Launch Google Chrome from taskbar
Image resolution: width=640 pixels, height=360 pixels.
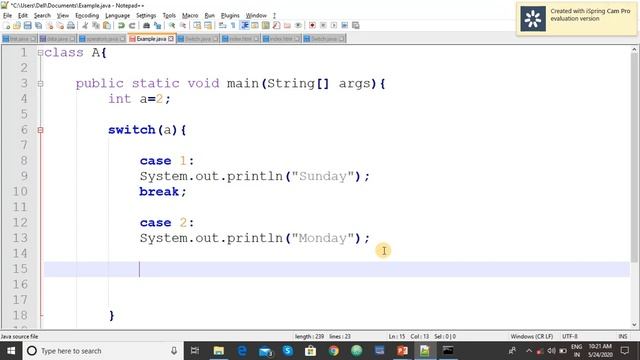click(x=333, y=351)
